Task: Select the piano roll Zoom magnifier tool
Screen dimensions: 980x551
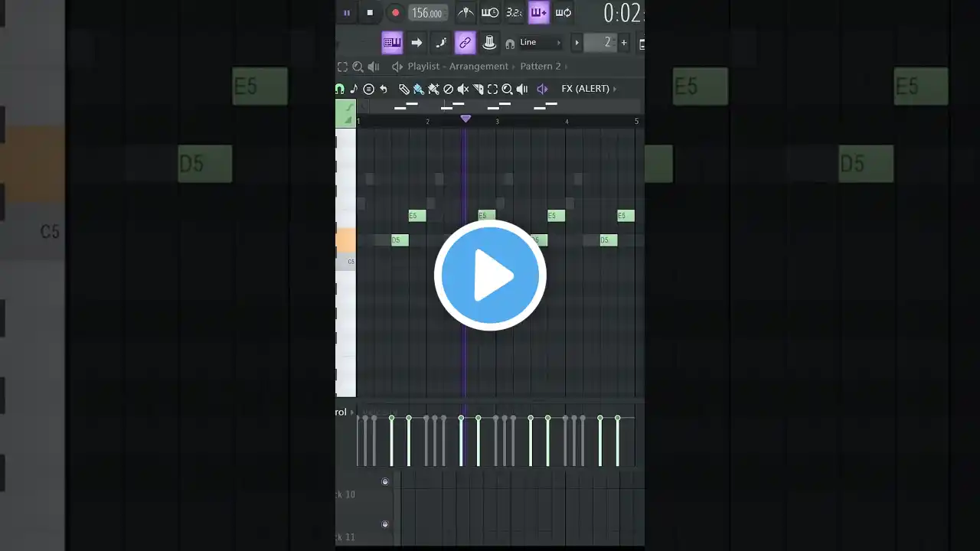Action: pos(507,89)
